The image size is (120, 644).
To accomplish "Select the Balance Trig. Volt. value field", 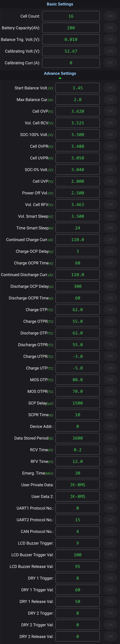I will (71, 39).
